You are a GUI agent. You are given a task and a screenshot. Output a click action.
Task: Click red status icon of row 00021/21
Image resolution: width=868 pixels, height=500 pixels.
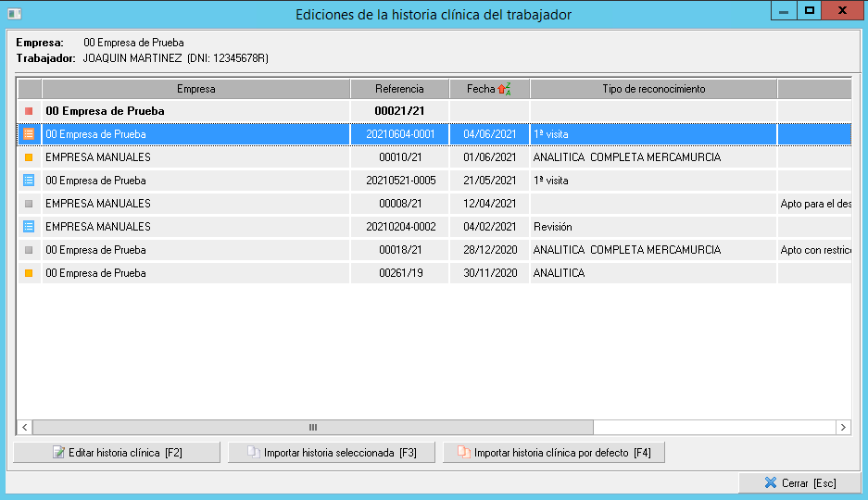[29, 111]
